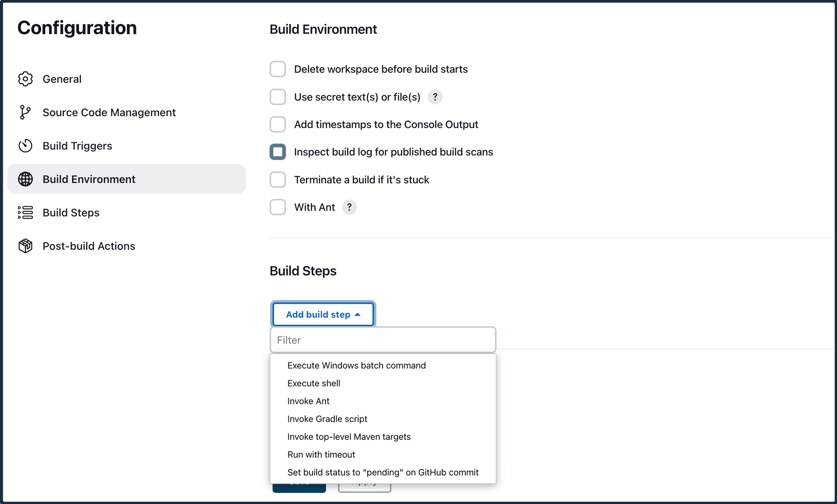Click the Build Environment globe icon

pos(25,179)
